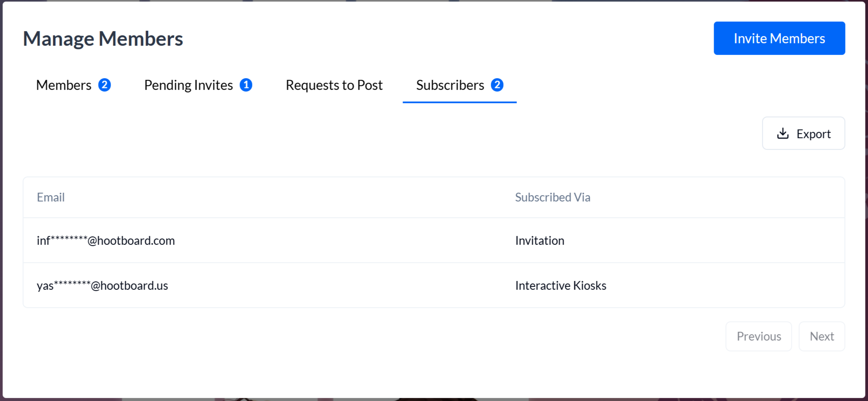Open the Requests to Post tab
868x401 pixels.
click(334, 85)
